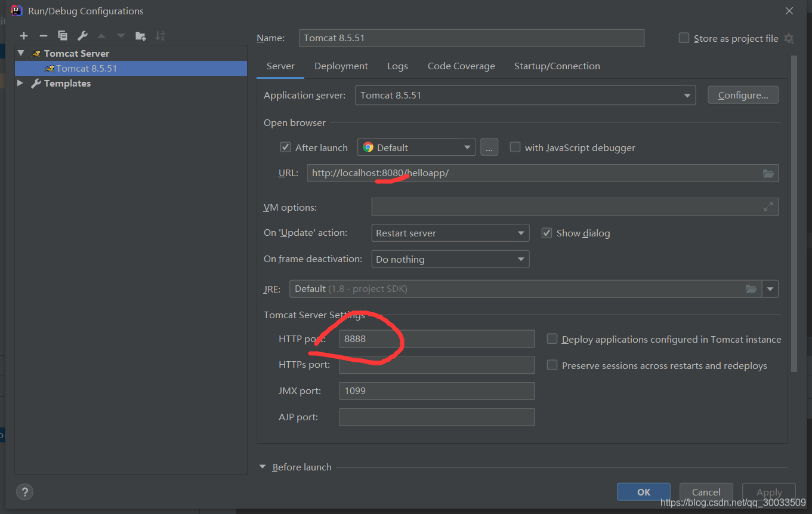Open Startup/Connection tab
This screenshot has height=514, width=812.
557,66
